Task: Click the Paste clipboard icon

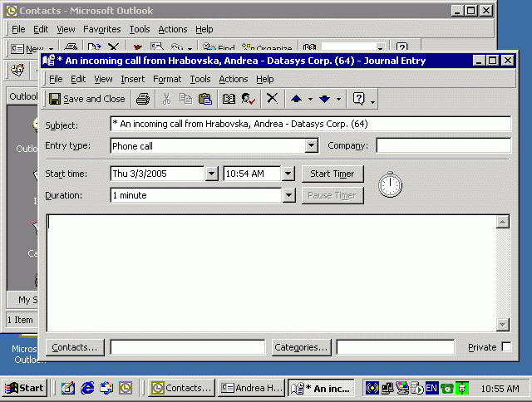Action: [205, 99]
